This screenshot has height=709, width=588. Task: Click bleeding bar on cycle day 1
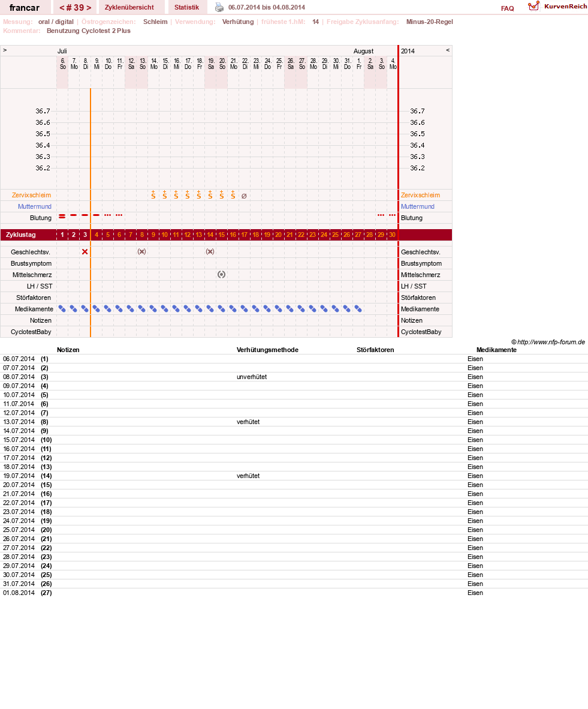(x=62, y=216)
